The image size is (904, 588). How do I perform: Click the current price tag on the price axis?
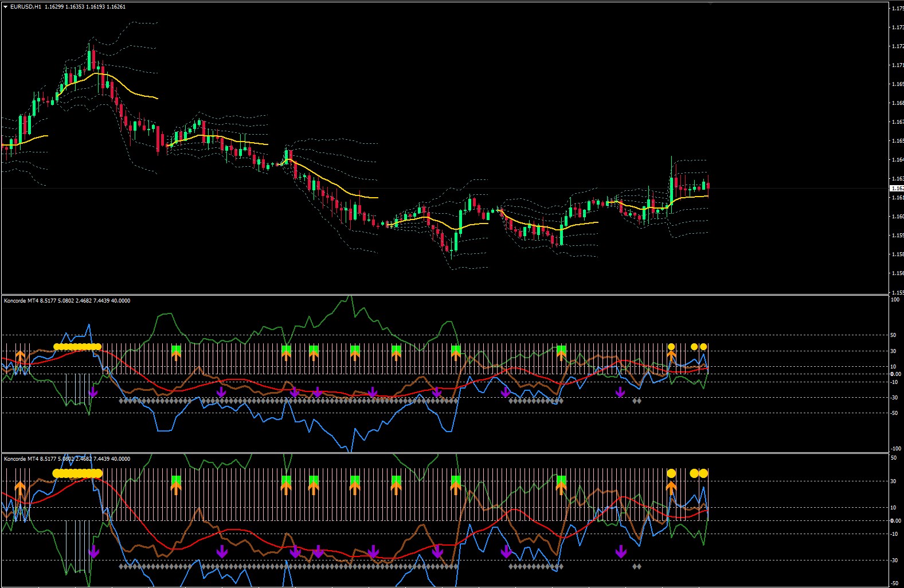pyautogui.click(x=897, y=188)
